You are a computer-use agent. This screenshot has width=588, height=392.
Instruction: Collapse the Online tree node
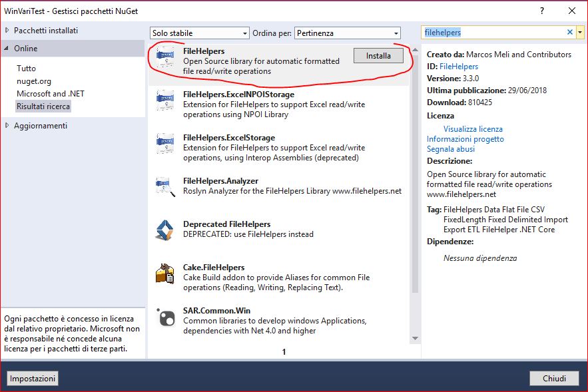pos(7,48)
